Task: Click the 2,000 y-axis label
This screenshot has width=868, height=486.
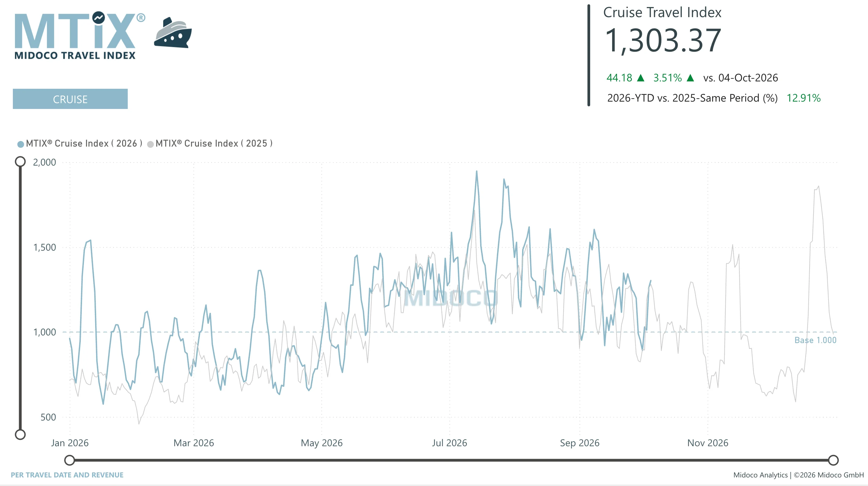Action: [x=44, y=163]
